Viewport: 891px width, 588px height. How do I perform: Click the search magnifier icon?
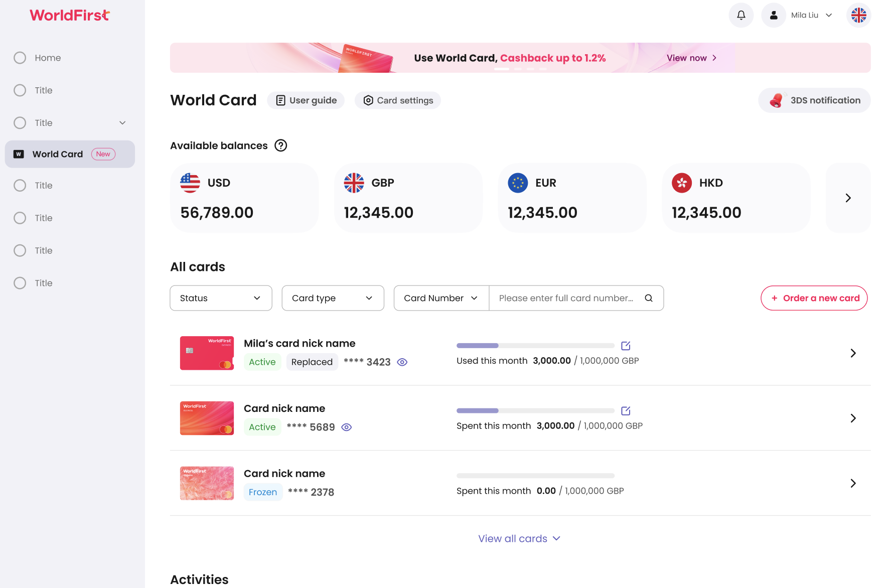point(649,298)
